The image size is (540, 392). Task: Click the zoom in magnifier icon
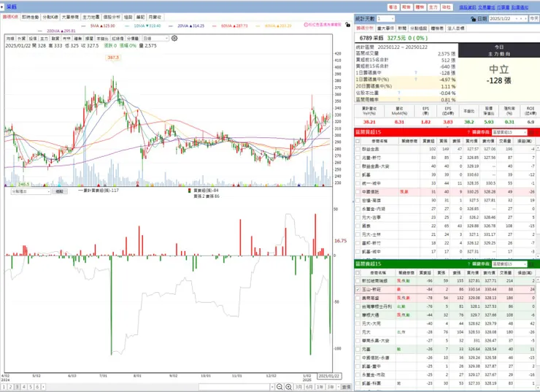point(288,387)
